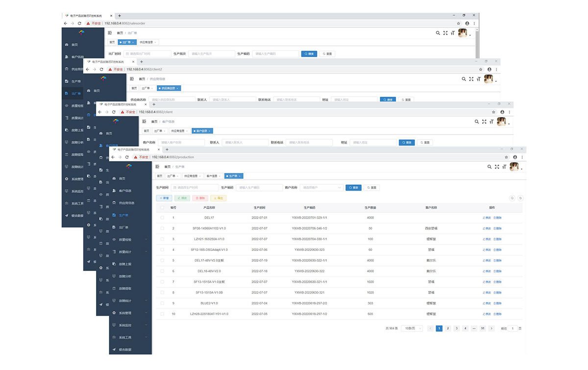
Task: Go to page 91 in the pagination
Action: [x=483, y=328]
